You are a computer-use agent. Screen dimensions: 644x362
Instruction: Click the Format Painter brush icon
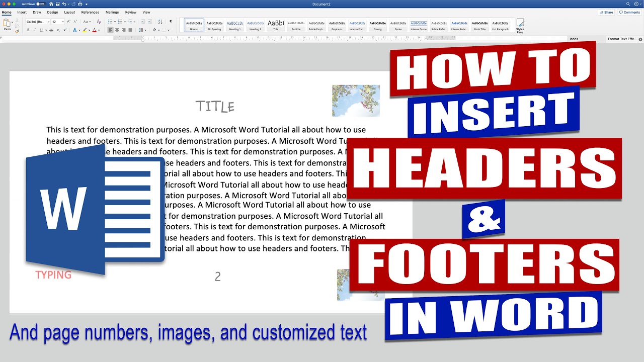click(x=17, y=31)
